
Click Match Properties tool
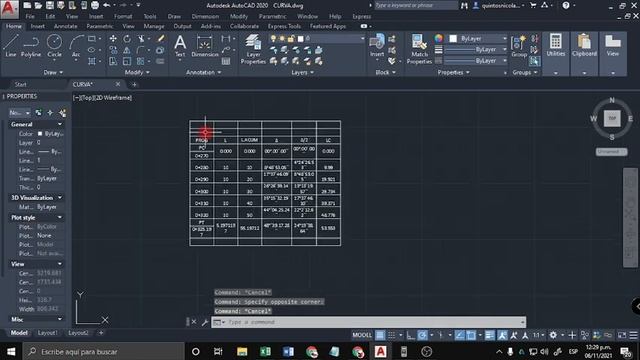(419, 49)
